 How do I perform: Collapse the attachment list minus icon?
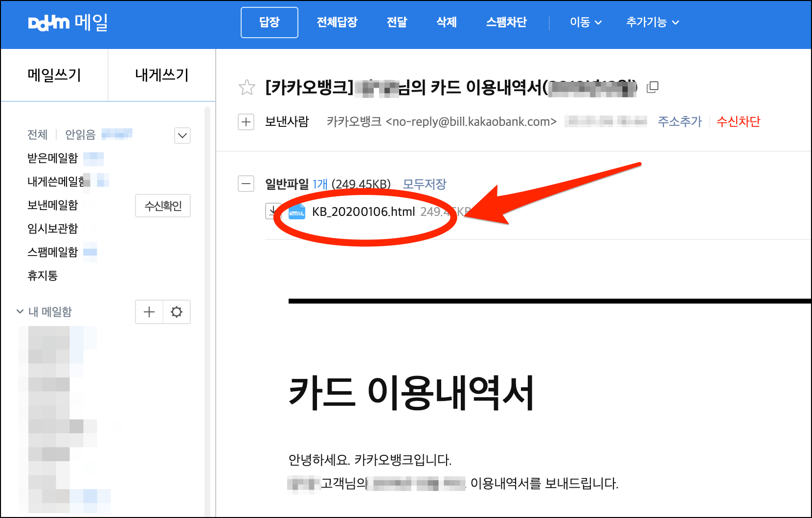[x=246, y=184]
